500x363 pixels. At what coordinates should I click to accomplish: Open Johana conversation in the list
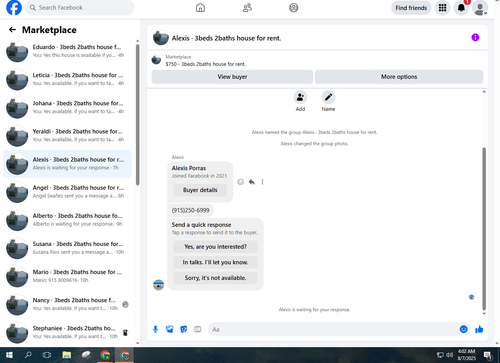click(67, 107)
